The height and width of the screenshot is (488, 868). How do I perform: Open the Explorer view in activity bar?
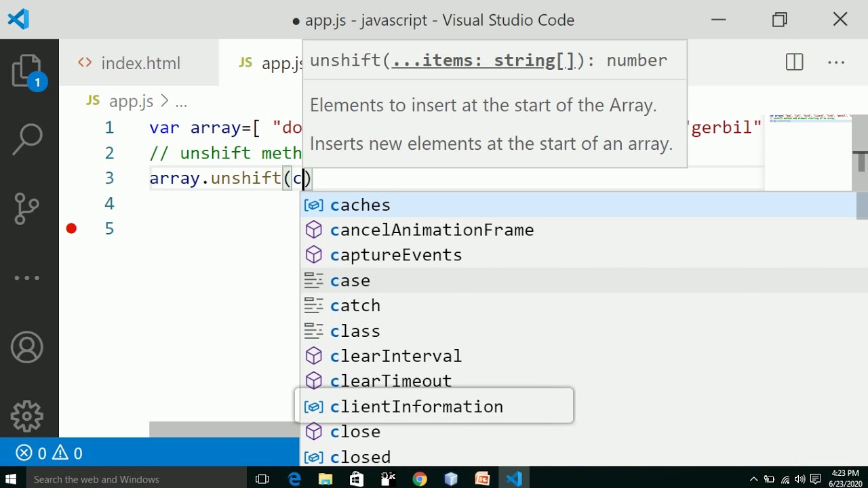click(28, 71)
